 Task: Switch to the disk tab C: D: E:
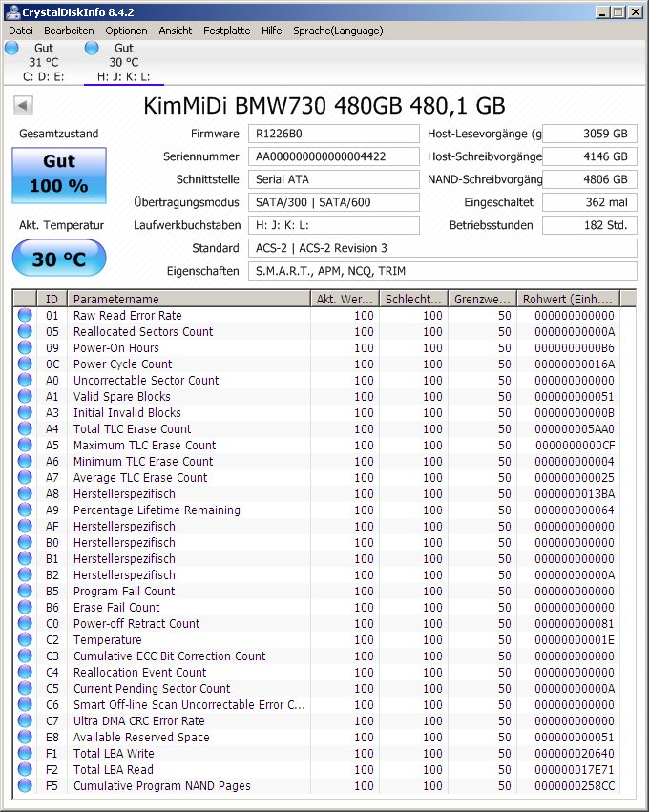click(x=43, y=63)
